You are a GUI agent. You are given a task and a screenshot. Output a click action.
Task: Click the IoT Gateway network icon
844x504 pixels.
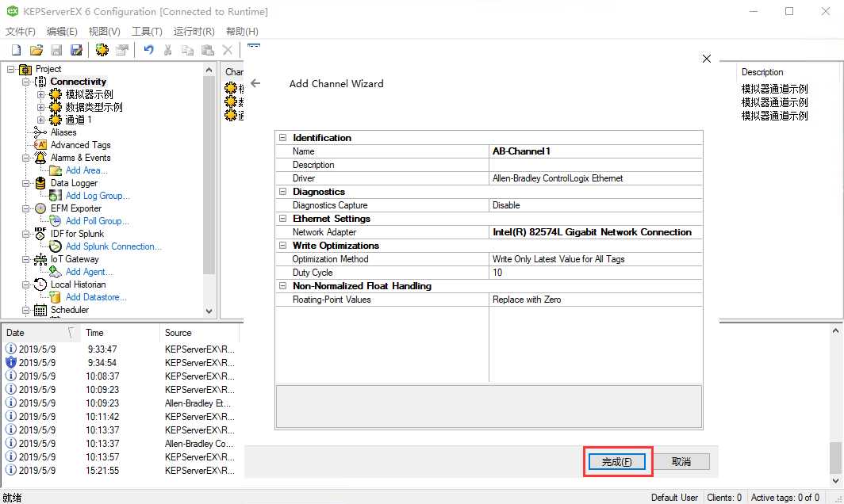click(40, 259)
